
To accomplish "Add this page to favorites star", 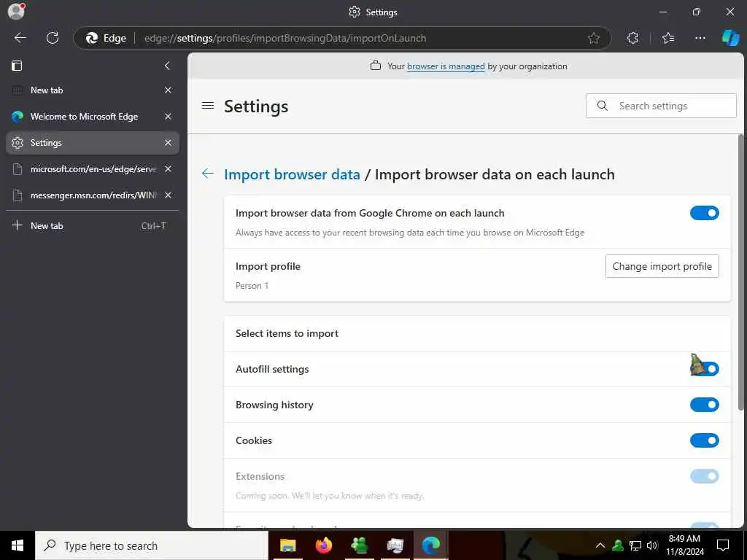I will [x=594, y=38].
